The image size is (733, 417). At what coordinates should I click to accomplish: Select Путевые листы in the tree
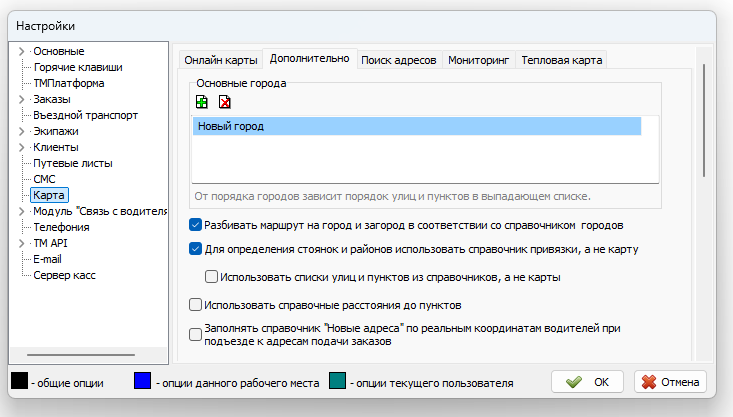click(73, 163)
